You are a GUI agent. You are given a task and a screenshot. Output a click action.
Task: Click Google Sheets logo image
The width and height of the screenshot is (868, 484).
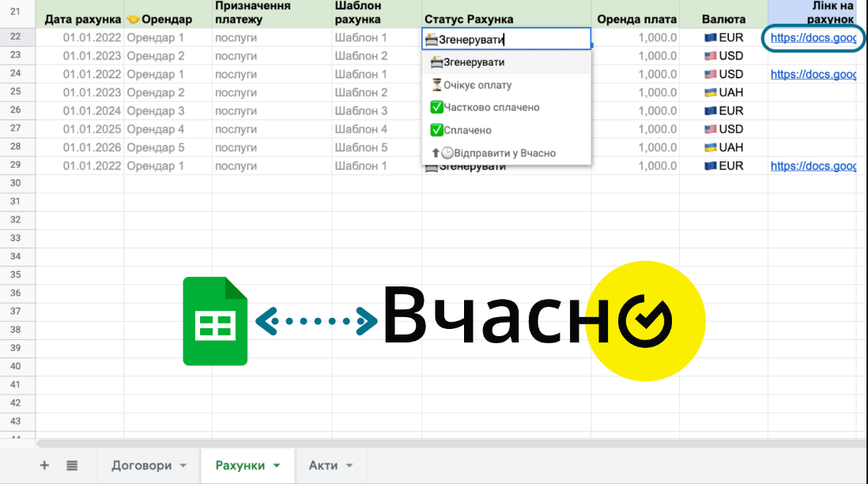click(215, 321)
